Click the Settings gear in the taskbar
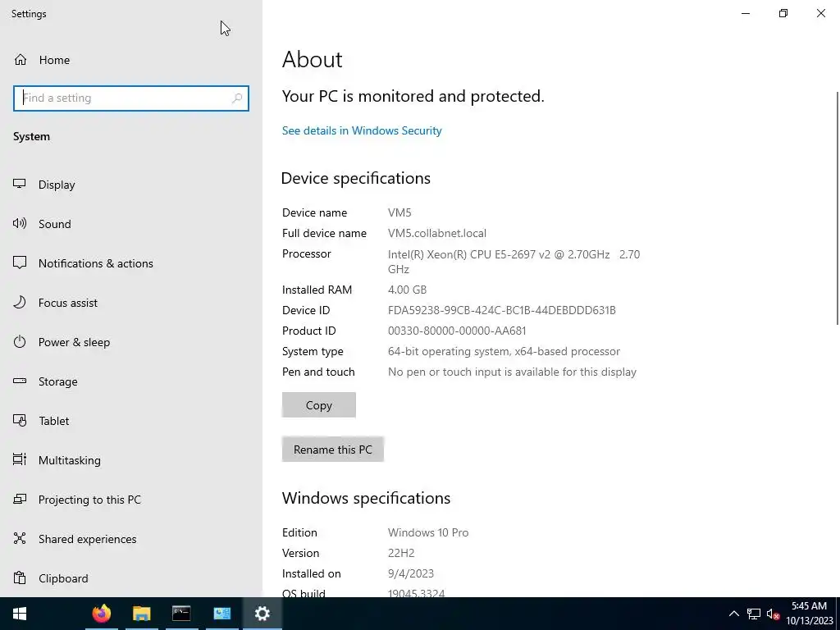840x630 pixels. click(x=262, y=614)
